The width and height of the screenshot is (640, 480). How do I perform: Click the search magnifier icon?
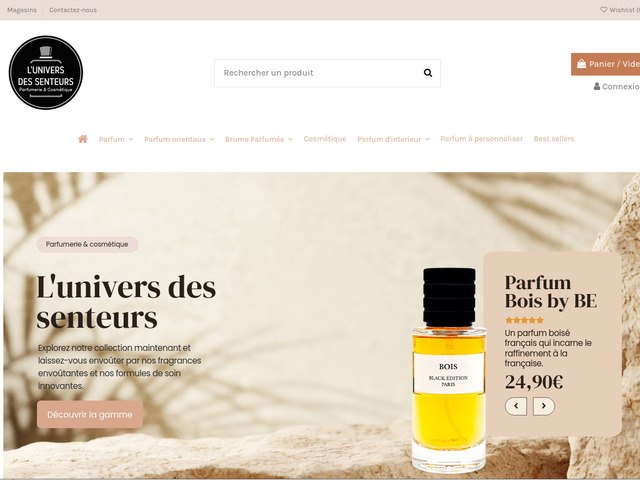(428, 73)
